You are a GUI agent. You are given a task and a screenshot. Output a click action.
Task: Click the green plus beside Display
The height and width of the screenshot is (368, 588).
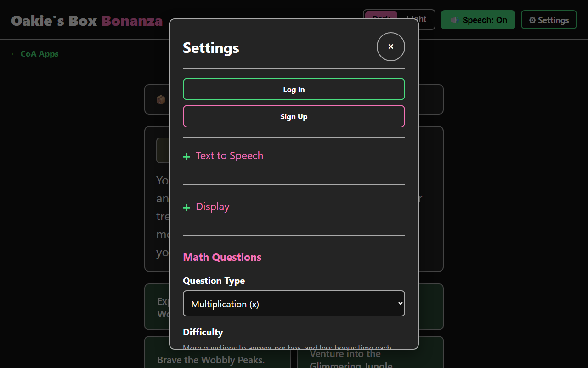coord(187,208)
